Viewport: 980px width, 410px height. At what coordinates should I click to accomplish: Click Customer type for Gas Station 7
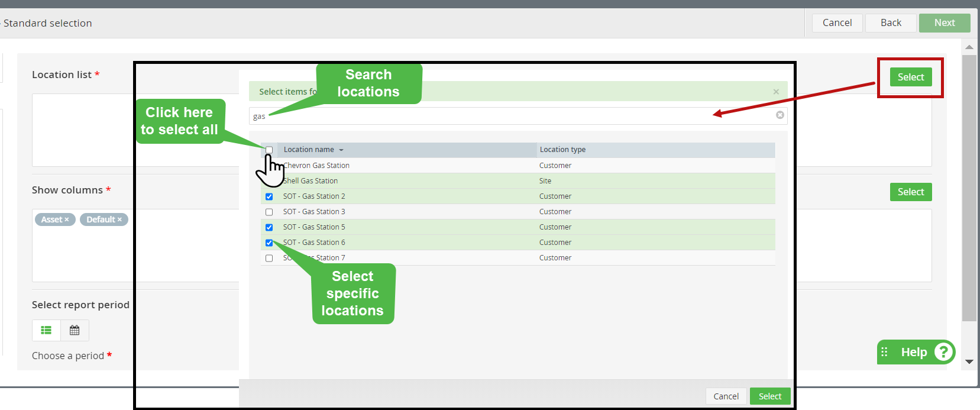tap(555, 258)
